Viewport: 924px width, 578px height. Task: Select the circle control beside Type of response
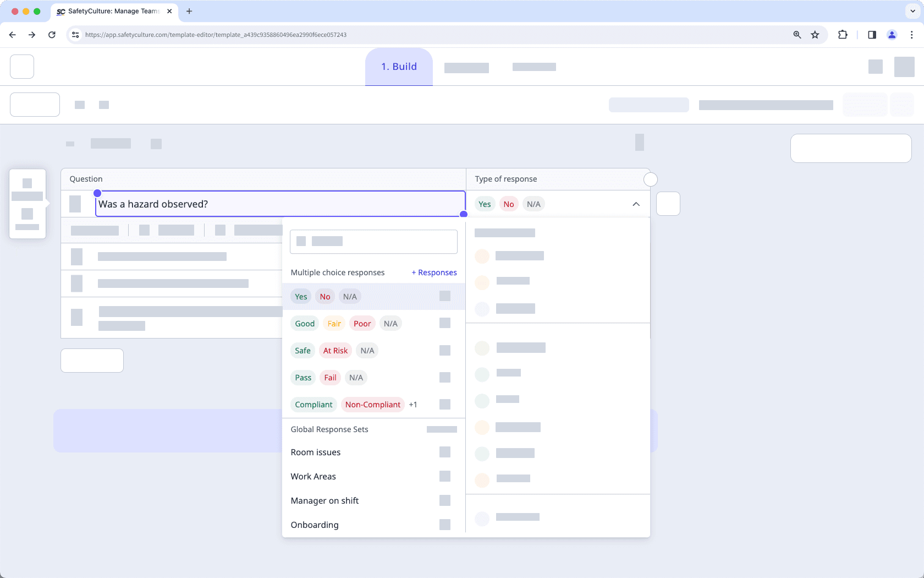tap(650, 179)
